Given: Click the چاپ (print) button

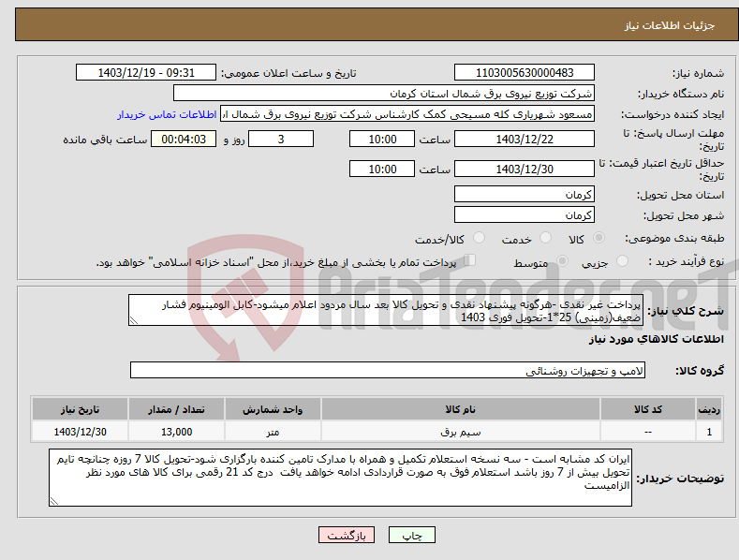Looking at the screenshot, I should (411, 535).
